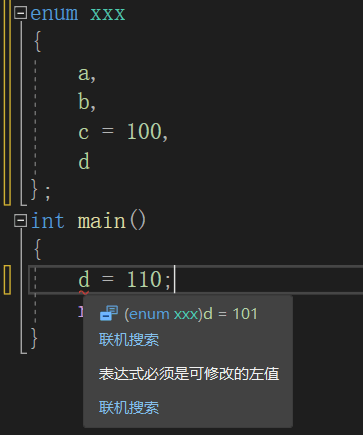The width and height of the screenshot is (363, 435).
Task: Collapse the int main() function block
Action: click(x=20, y=220)
